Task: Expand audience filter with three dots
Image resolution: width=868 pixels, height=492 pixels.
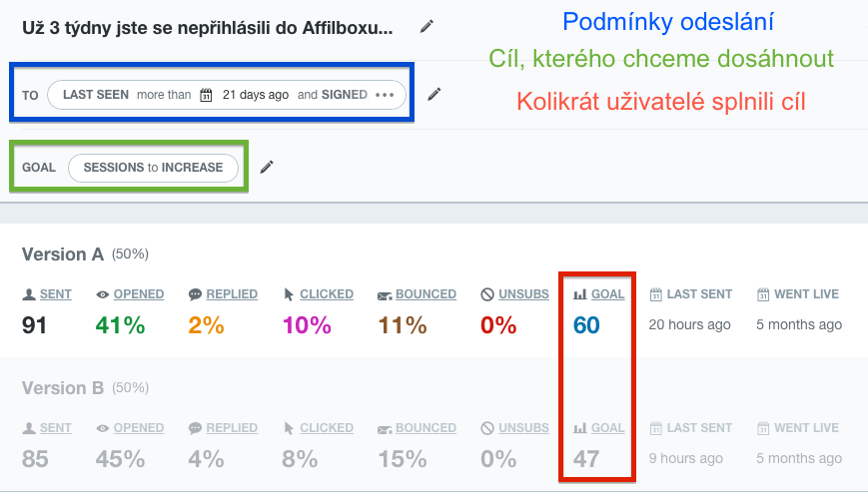Action: 385,95
